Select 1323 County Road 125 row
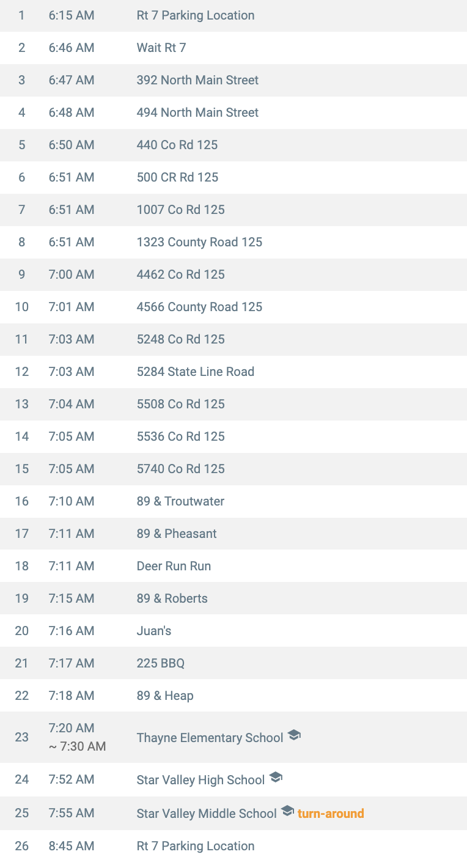Image resolution: width=467 pixels, height=868 pixels. pos(233,242)
